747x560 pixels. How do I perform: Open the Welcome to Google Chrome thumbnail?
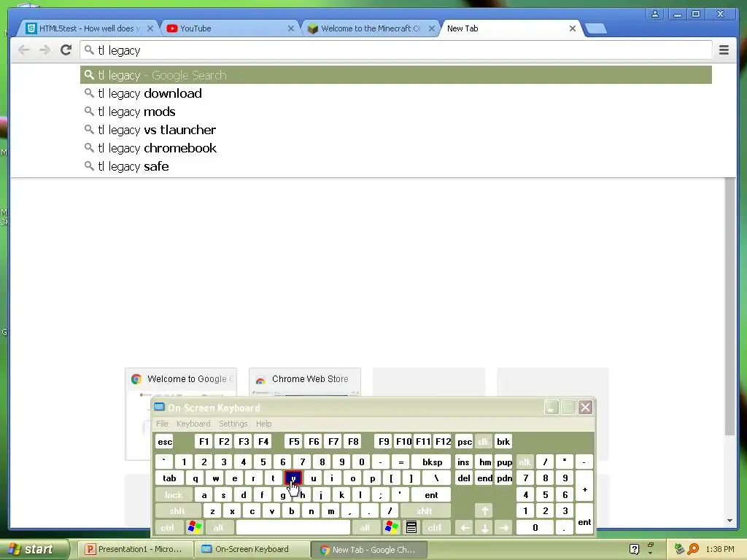(x=181, y=382)
